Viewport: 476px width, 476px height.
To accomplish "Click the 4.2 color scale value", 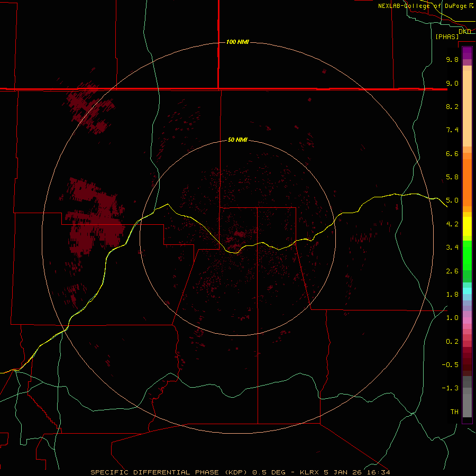I will (x=452, y=224).
